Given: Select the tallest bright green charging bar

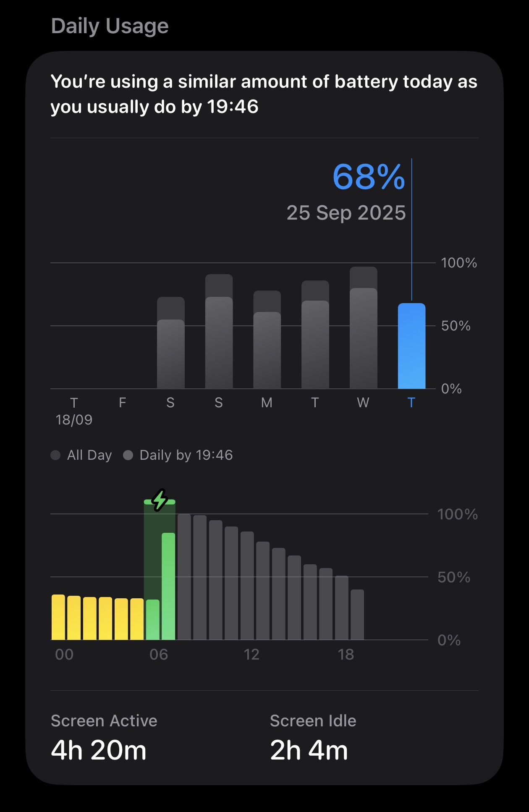Looking at the screenshot, I should click(168, 586).
